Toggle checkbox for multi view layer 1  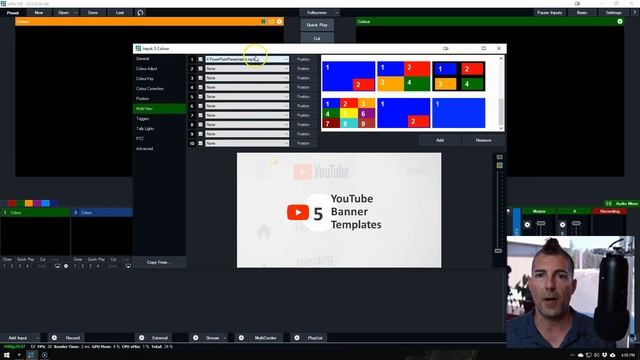coord(200,59)
